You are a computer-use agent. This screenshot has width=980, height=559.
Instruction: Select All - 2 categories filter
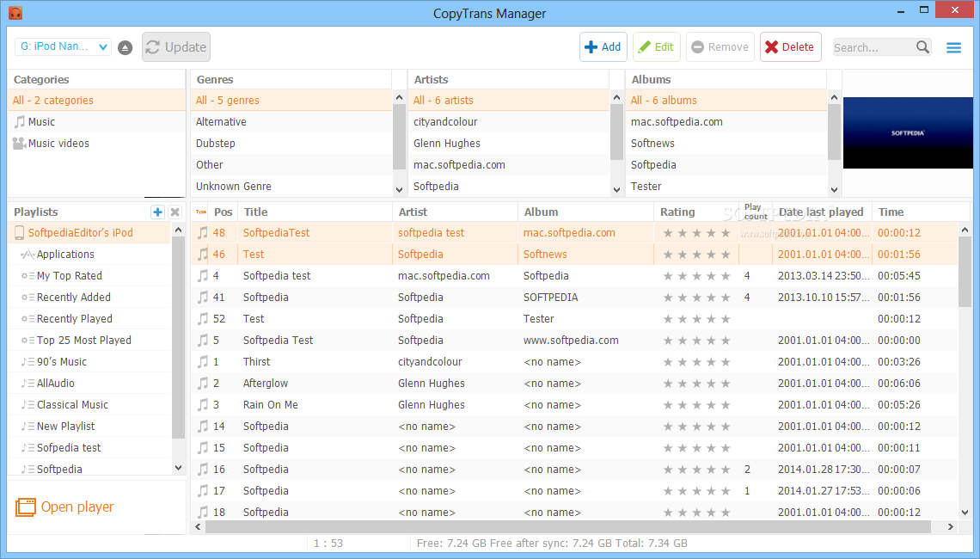point(97,100)
